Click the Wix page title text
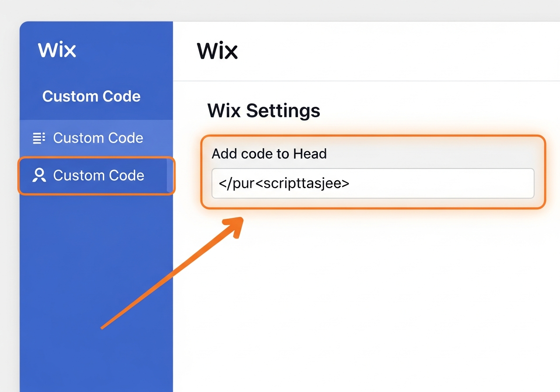This screenshot has height=392, width=560. (217, 51)
